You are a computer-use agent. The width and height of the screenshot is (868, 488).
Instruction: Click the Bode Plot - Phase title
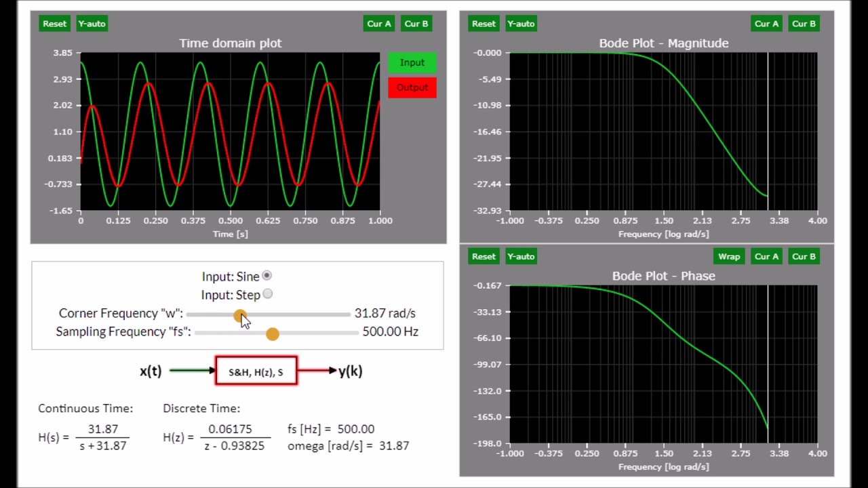point(664,276)
